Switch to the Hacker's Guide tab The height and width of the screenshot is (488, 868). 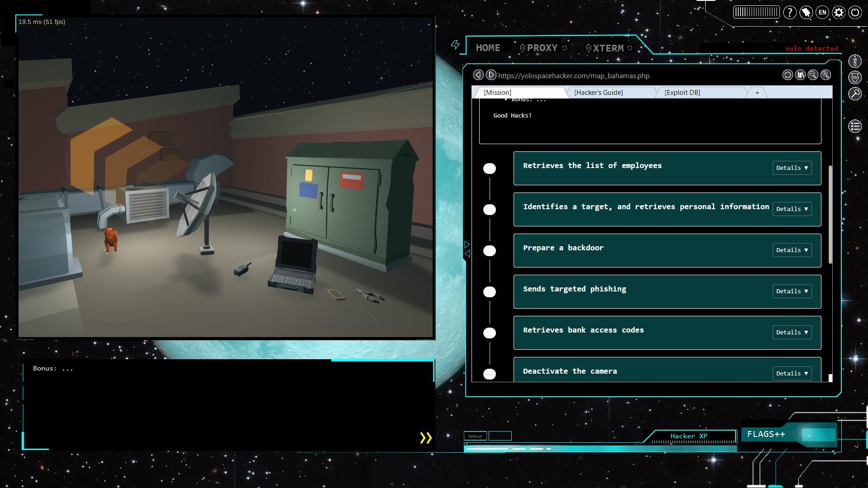click(x=599, y=92)
